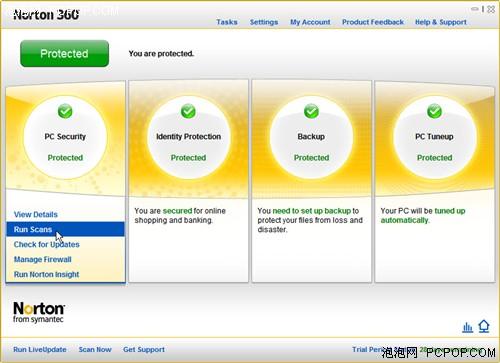Screen dimensions: 500x363
Task: Launch Run Norton Insight
Action: (46, 274)
